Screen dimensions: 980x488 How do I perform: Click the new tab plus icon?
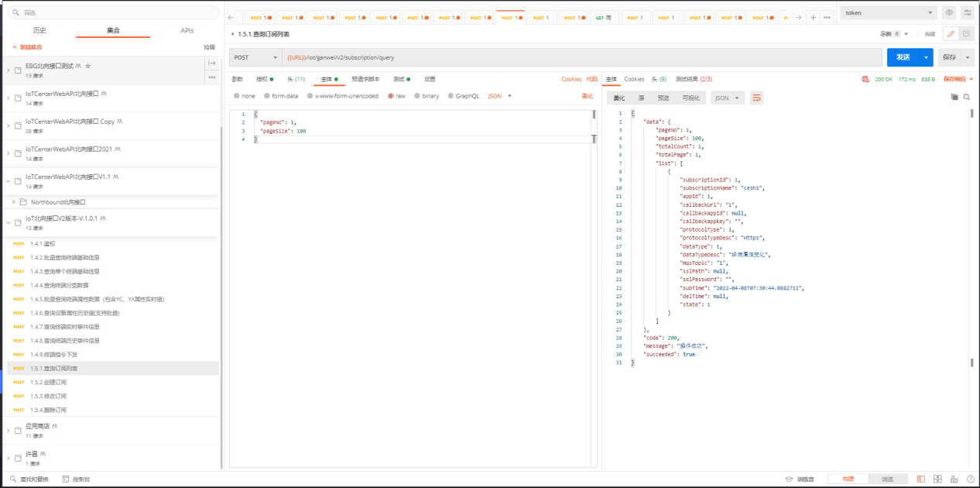pos(813,17)
